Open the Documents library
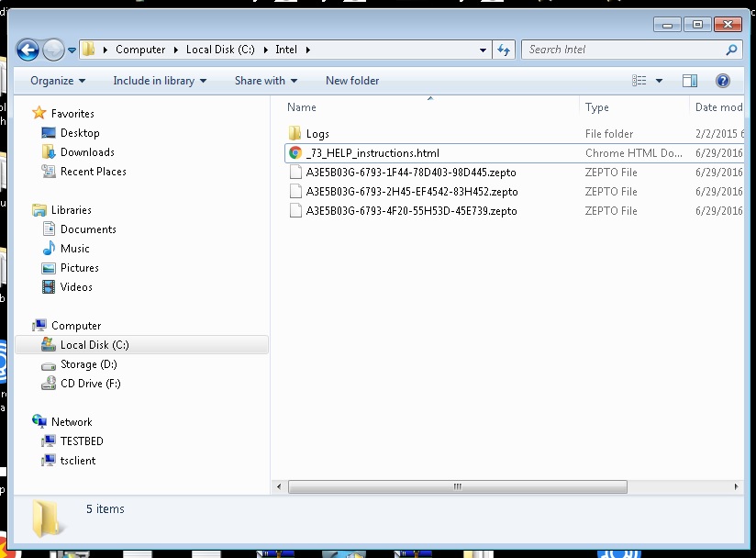This screenshot has height=558, width=756. [88, 229]
